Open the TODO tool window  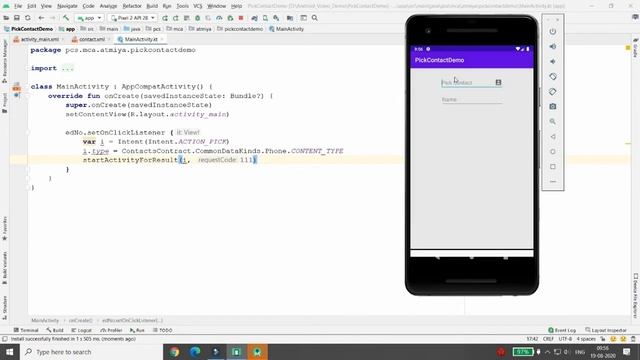[x=162, y=330]
